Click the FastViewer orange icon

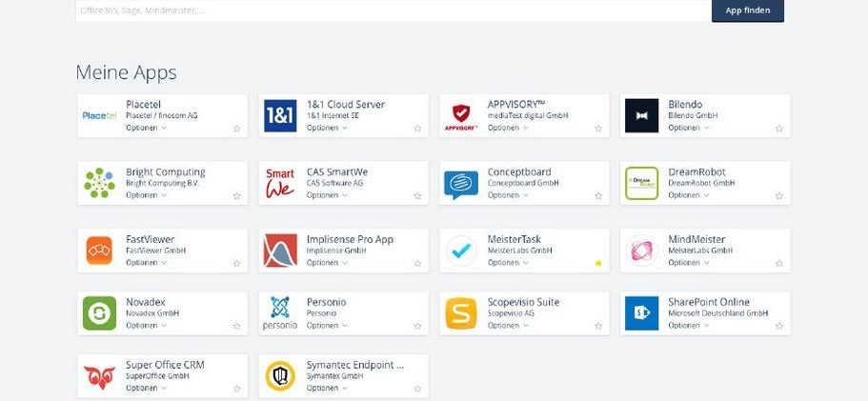point(99,251)
